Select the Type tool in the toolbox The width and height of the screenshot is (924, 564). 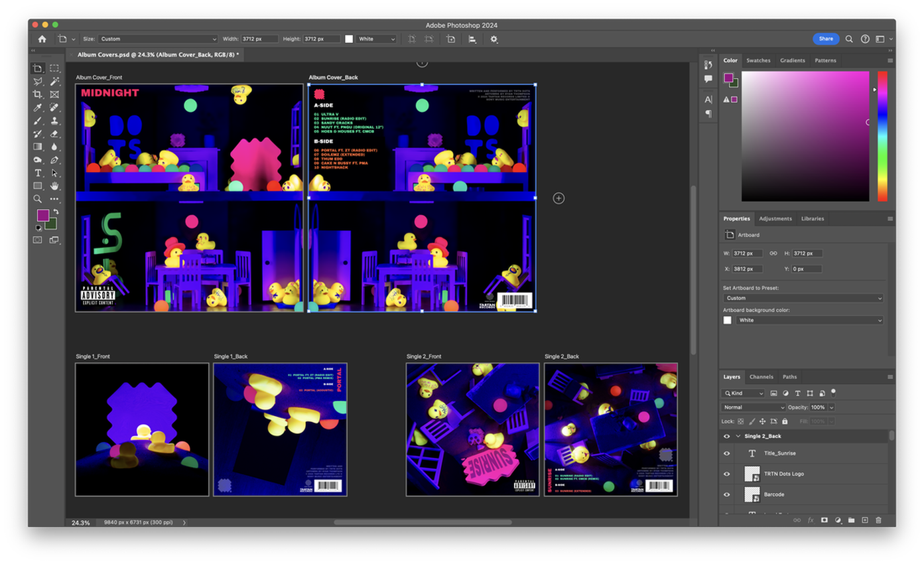[38, 173]
